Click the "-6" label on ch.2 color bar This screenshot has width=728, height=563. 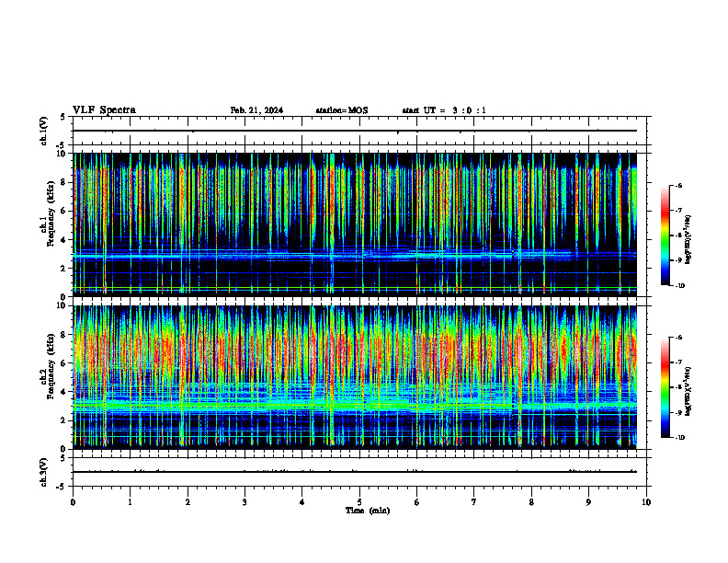point(678,338)
